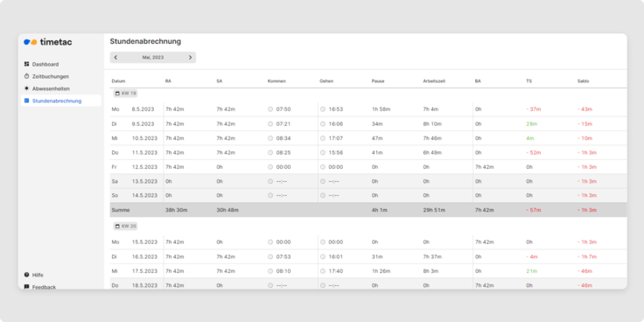
Task: Click clock icon beside Gehen 16:06
Action: [323, 123]
